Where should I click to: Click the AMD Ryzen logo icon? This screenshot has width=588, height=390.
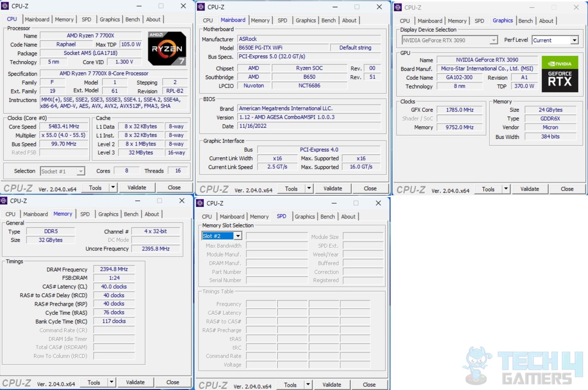click(169, 48)
